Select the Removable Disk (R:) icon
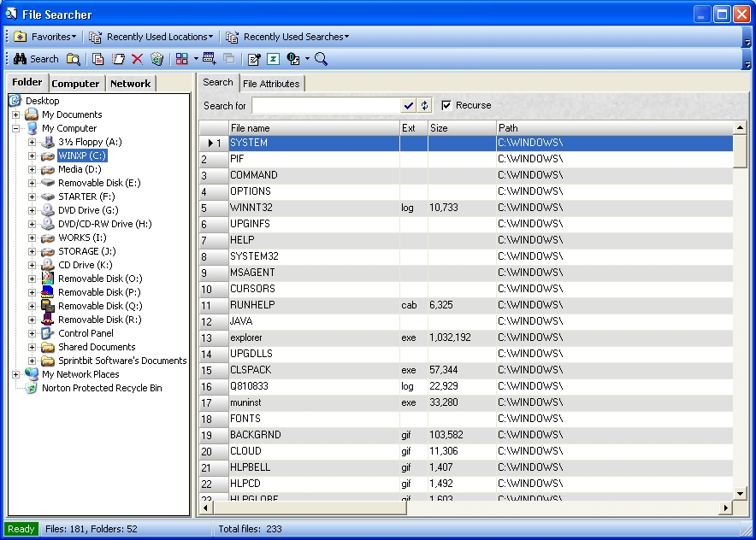Viewport: 756px width, 540px height. (48, 320)
